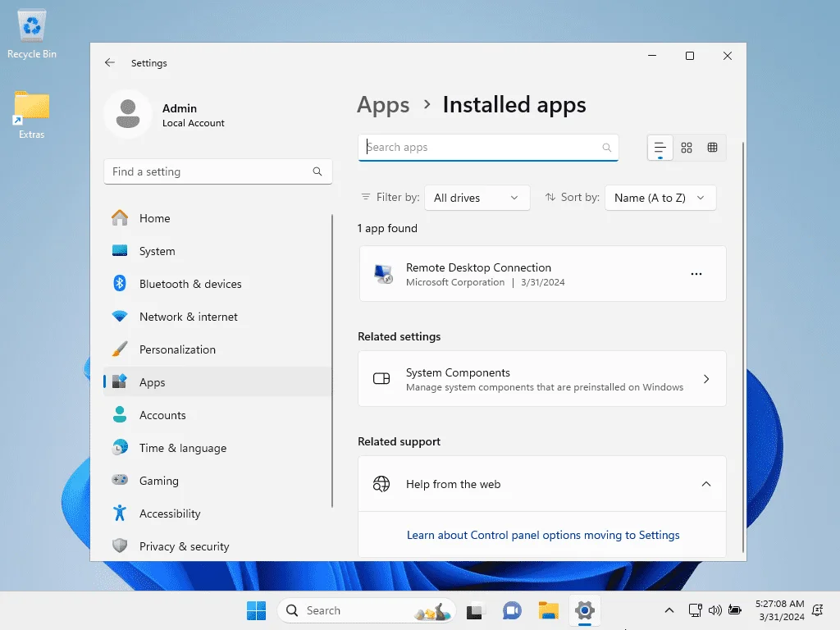Select the Extras desktop folder shortcut
This screenshot has height=630, width=840.
coord(32,115)
